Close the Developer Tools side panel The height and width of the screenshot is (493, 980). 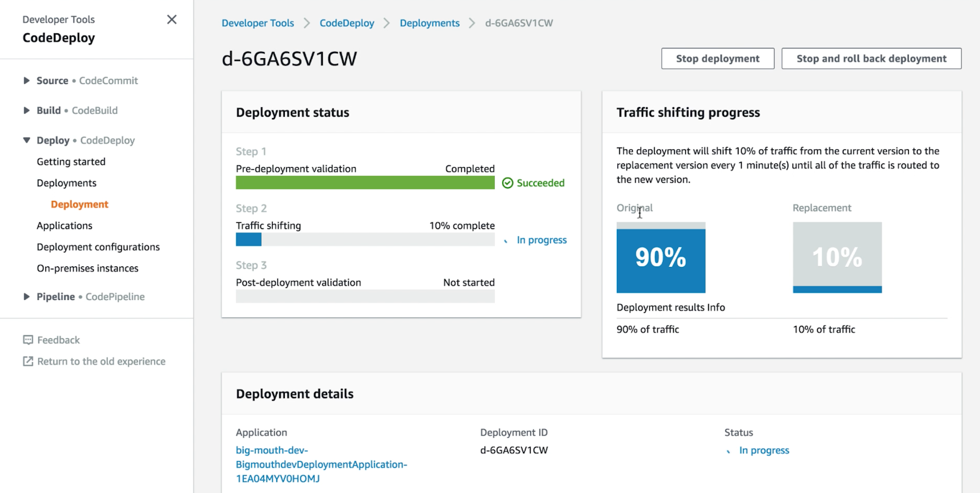tap(171, 20)
